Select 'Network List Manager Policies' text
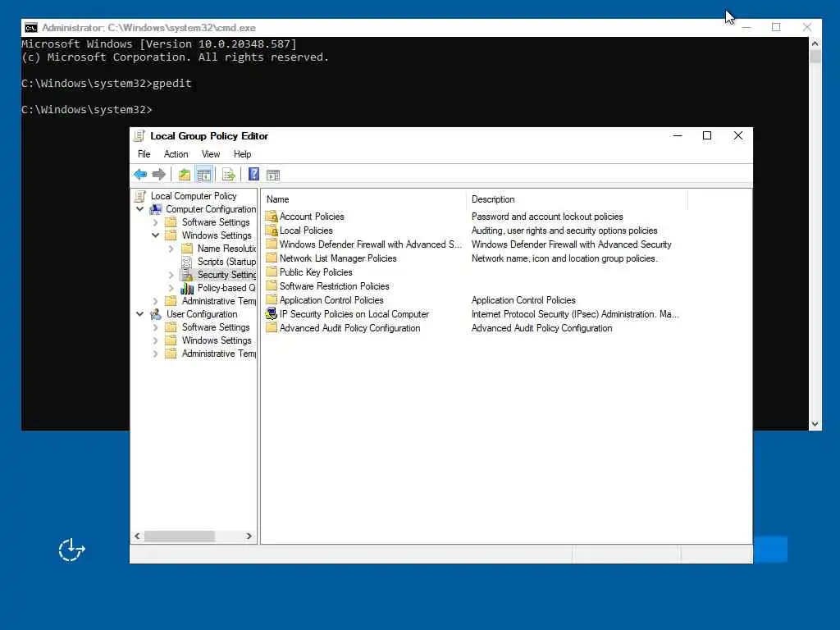Image resolution: width=840 pixels, height=630 pixels. pos(338,258)
